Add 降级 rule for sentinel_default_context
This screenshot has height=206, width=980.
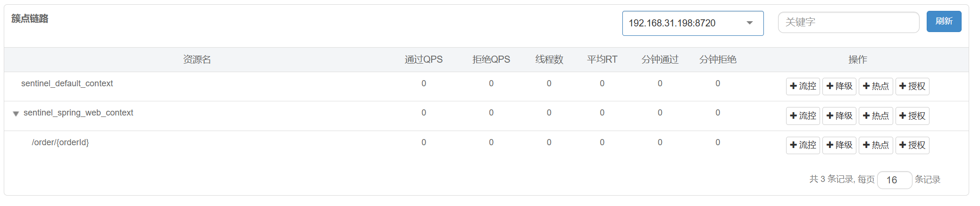tap(839, 86)
